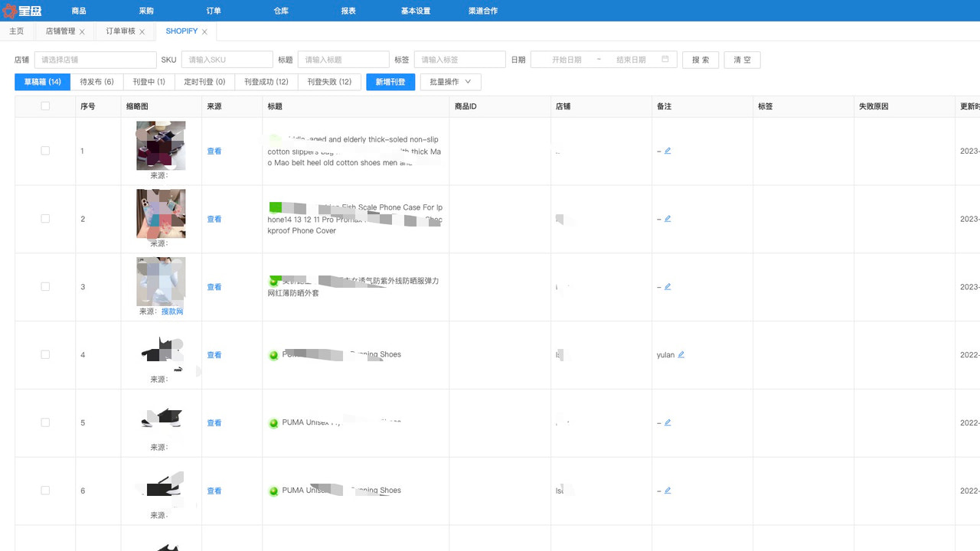Click calendar icon in date range field
The width and height of the screenshot is (980, 551).
click(665, 59)
